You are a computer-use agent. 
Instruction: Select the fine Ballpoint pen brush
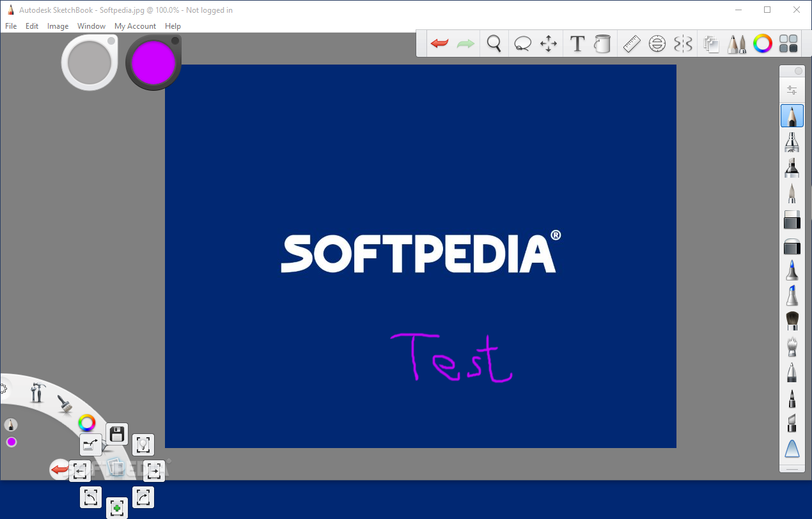[792, 193]
